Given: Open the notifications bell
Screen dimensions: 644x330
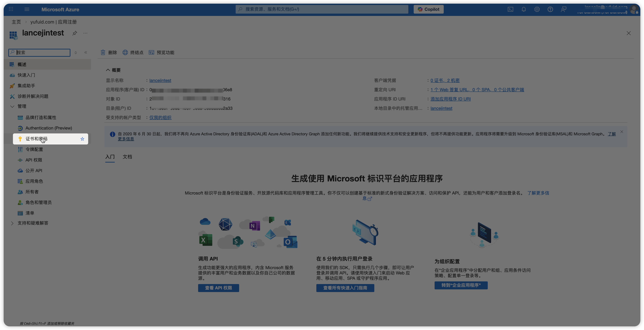Looking at the screenshot, I should (x=523, y=9).
